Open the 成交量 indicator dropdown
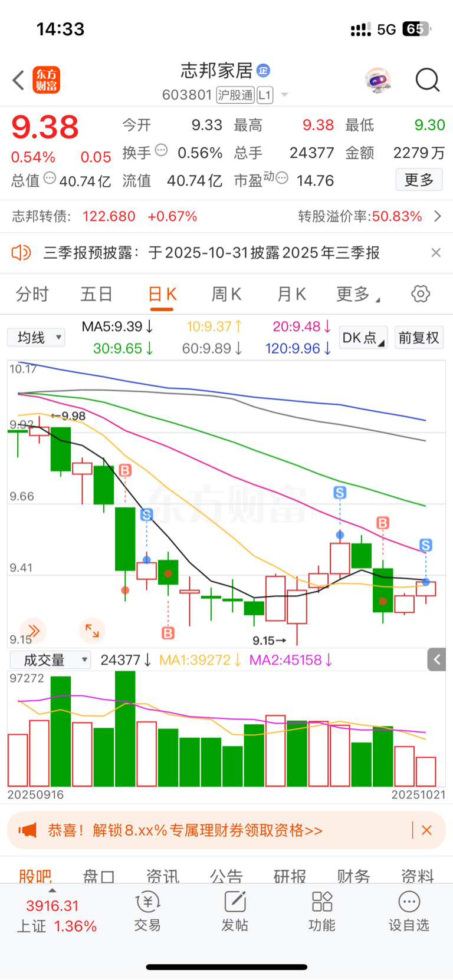This screenshot has width=453, height=980. [x=50, y=659]
